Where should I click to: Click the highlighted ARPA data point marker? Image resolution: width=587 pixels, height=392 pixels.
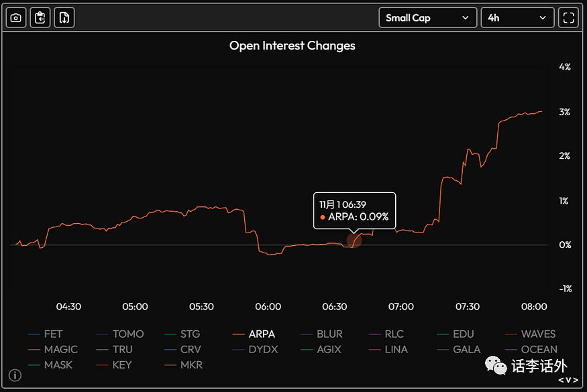[354, 241]
